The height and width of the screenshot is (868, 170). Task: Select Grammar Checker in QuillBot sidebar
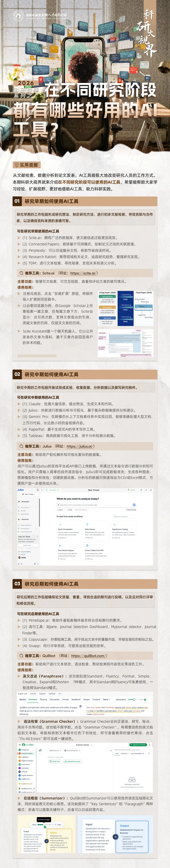pos(26,753)
